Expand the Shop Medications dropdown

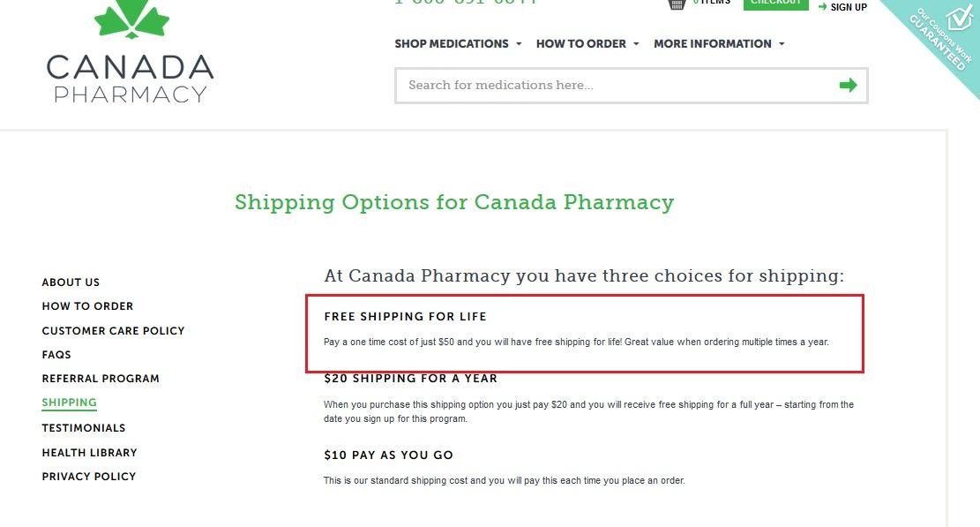458,44
